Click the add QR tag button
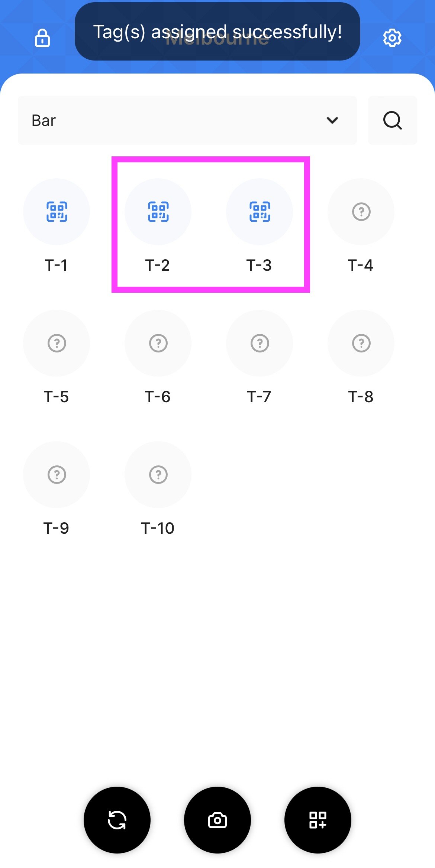 click(x=318, y=820)
